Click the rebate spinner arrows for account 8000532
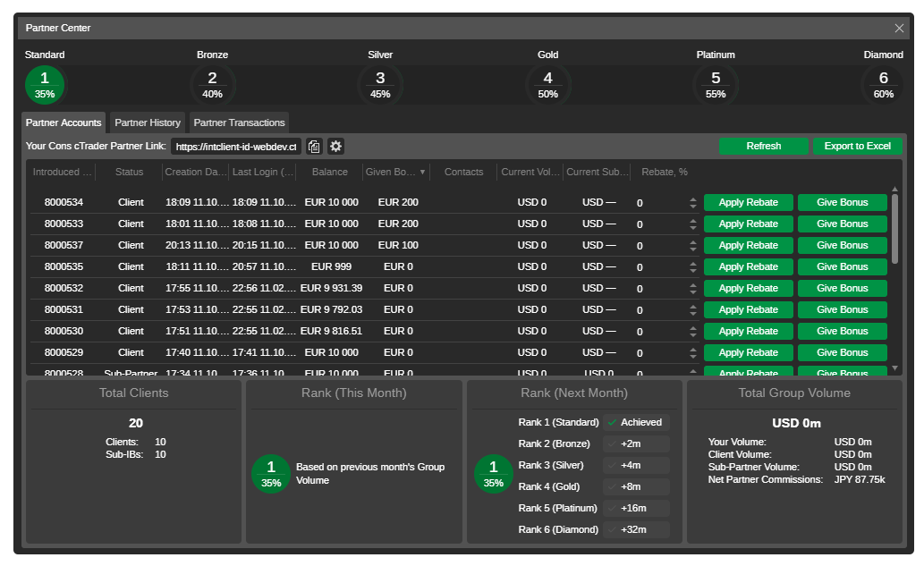The image size is (924, 566). [693, 289]
